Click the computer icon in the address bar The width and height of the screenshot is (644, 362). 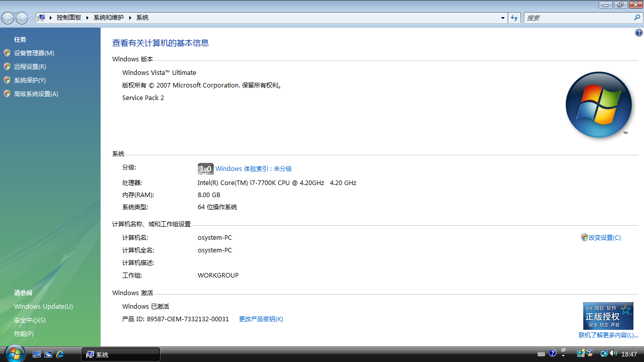click(42, 18)
